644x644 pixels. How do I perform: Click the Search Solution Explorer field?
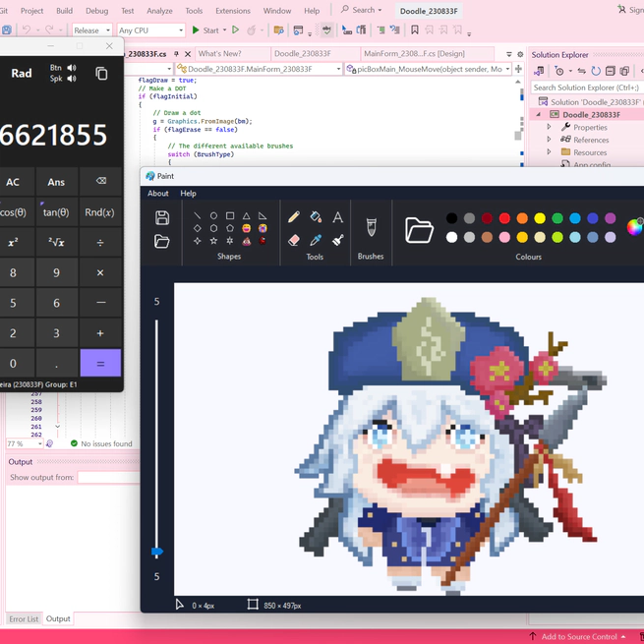tap(587, 88)
